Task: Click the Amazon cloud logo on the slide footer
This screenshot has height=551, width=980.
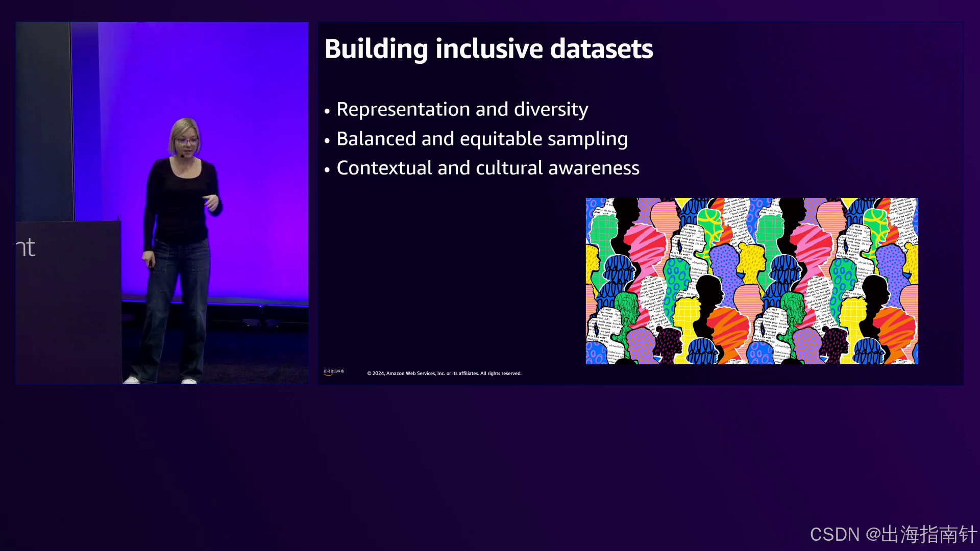Action: [x=333, y=372]
